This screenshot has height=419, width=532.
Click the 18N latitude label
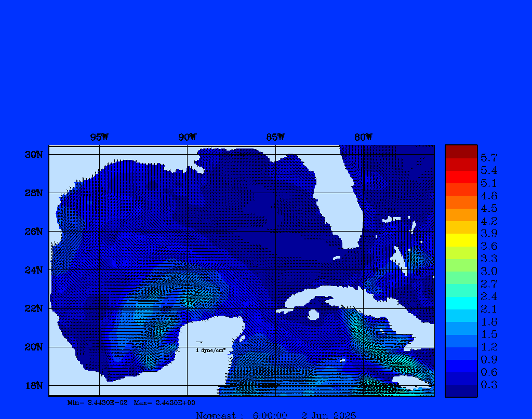pos(33,385)
